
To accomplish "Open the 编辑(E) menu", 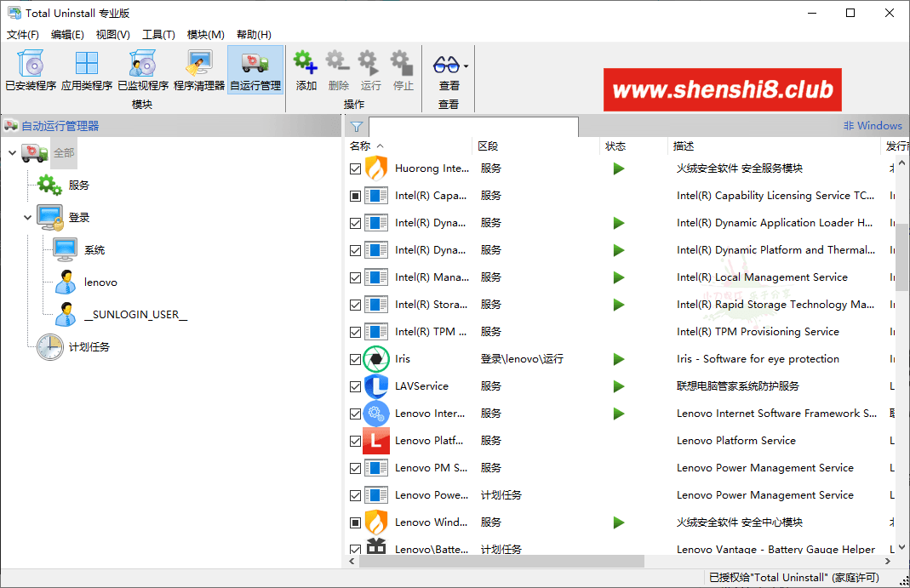I will 67,35.
